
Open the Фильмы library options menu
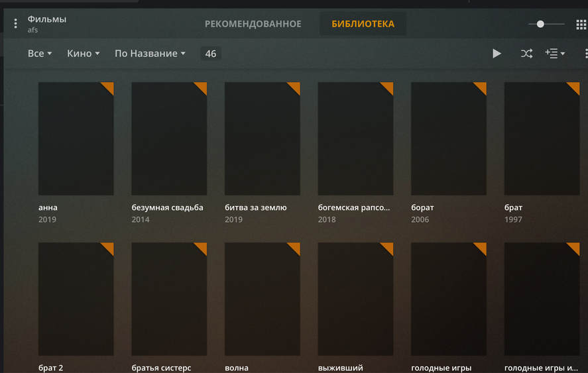click(15, 24)
